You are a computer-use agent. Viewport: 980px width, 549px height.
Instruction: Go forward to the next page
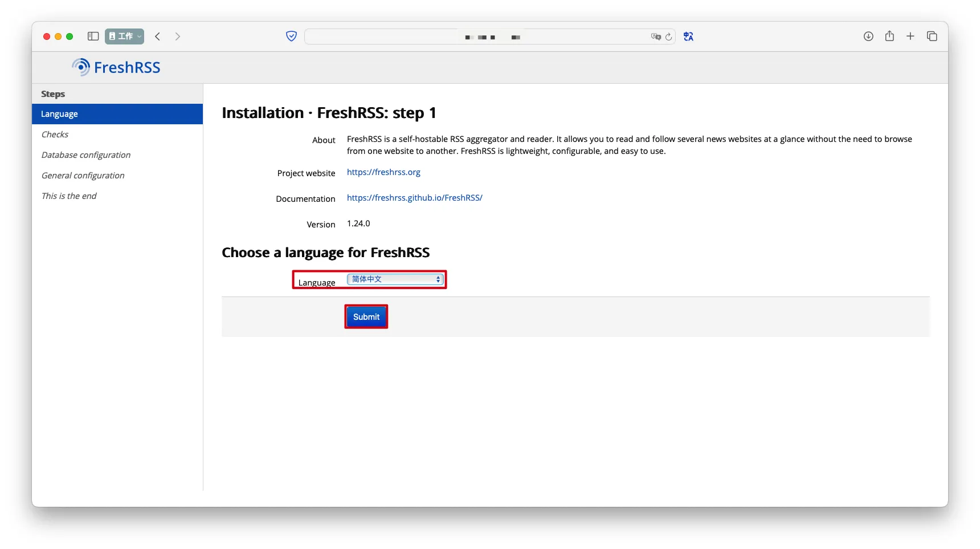[178, 36]
